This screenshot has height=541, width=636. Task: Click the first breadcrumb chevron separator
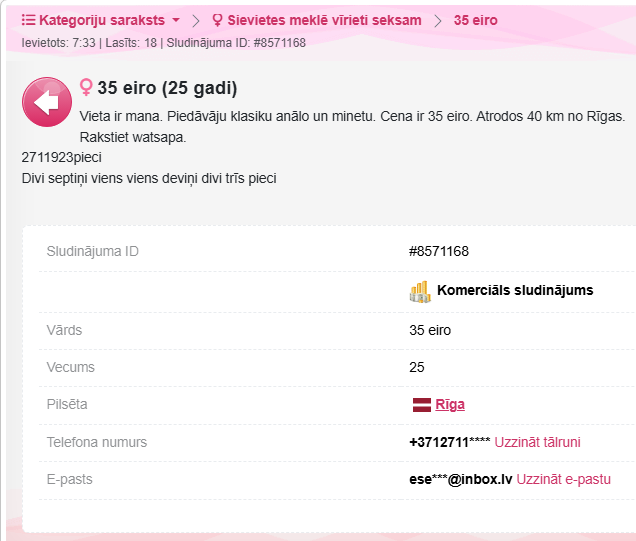point(196,20)
